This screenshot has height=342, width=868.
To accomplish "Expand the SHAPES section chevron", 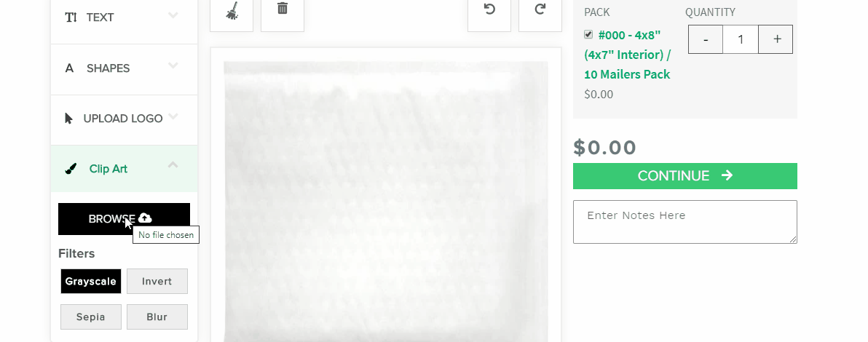I will tap(173, 66).
